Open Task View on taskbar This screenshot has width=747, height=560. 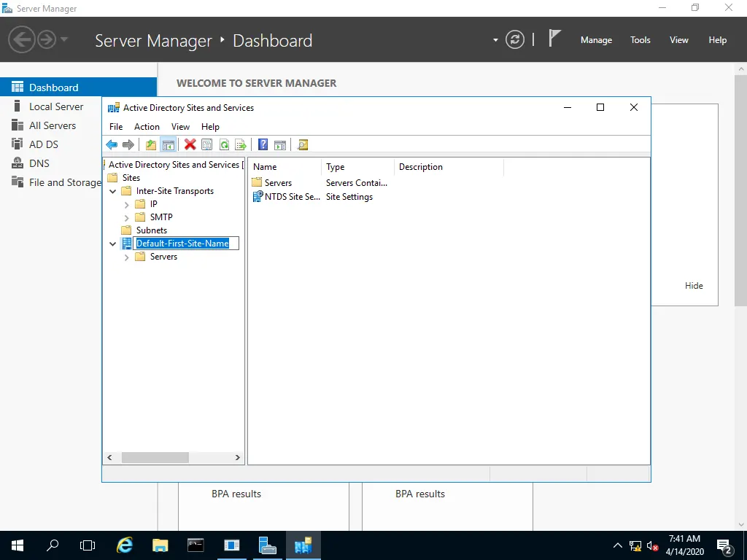88,545
